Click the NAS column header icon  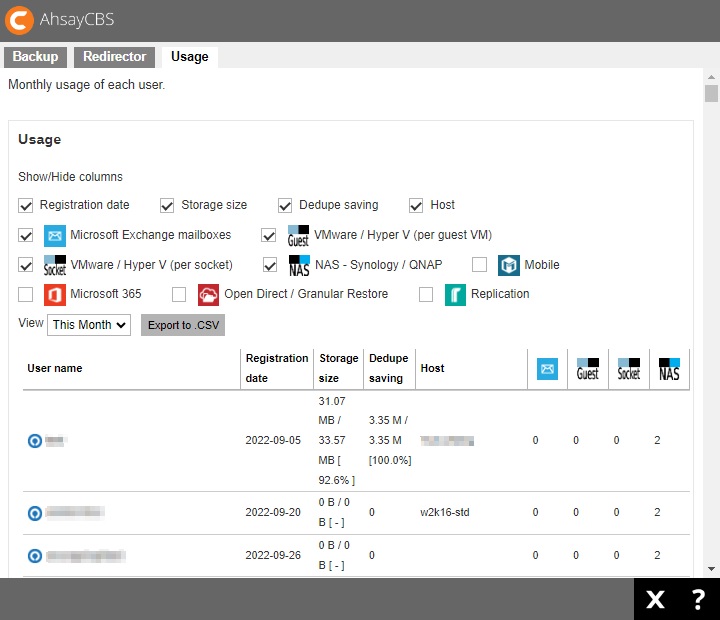pos(668,368)
